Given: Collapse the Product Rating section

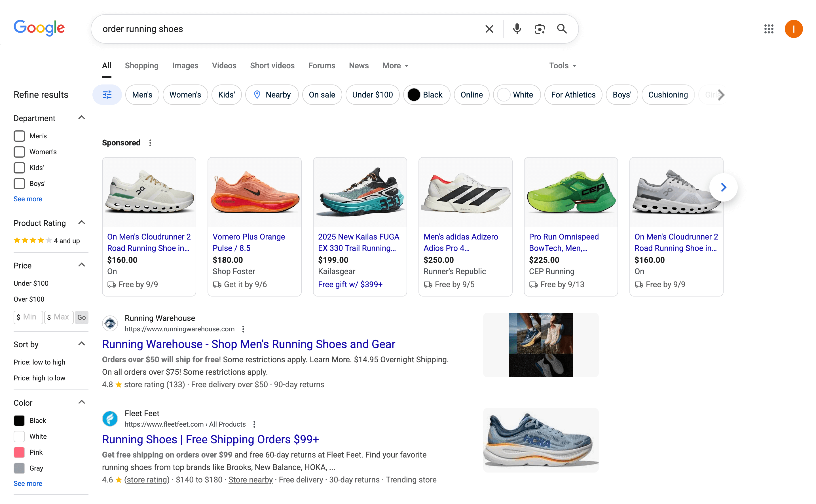Looking at the screenshot, I should 82,223.
